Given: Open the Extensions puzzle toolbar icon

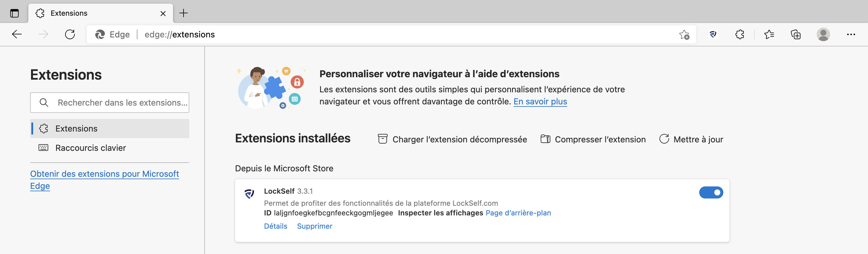Looking at the screenshot, I should point(740,34).
